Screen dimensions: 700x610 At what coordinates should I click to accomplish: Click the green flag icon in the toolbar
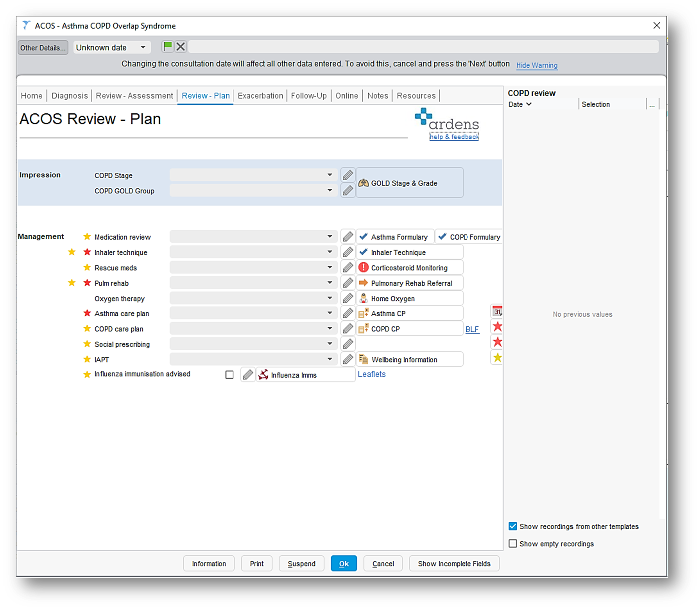pyautogui.click(x=168, y=47)
